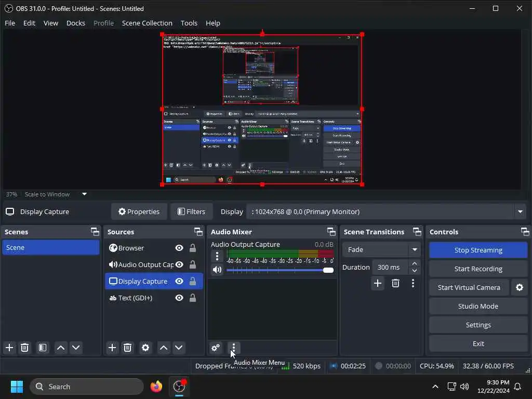Mute Audio Output Capture speaker button
This screenshot has height=399, width=532.
point(217,270)
